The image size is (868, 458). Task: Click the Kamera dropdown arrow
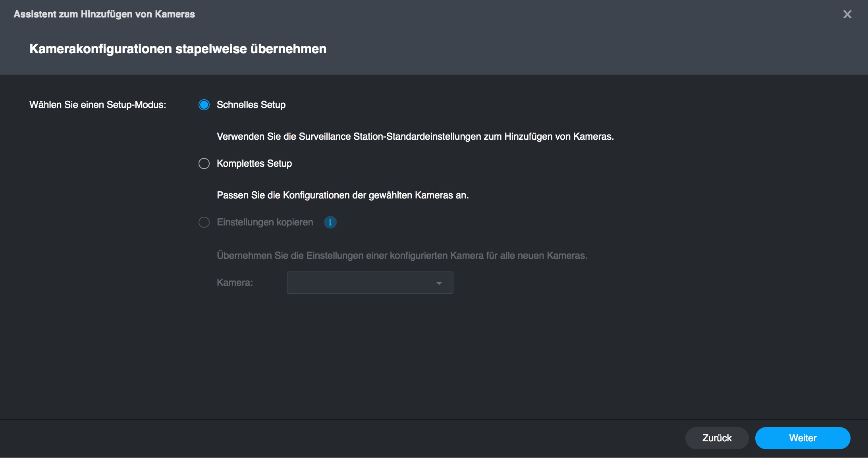point(439,283)
